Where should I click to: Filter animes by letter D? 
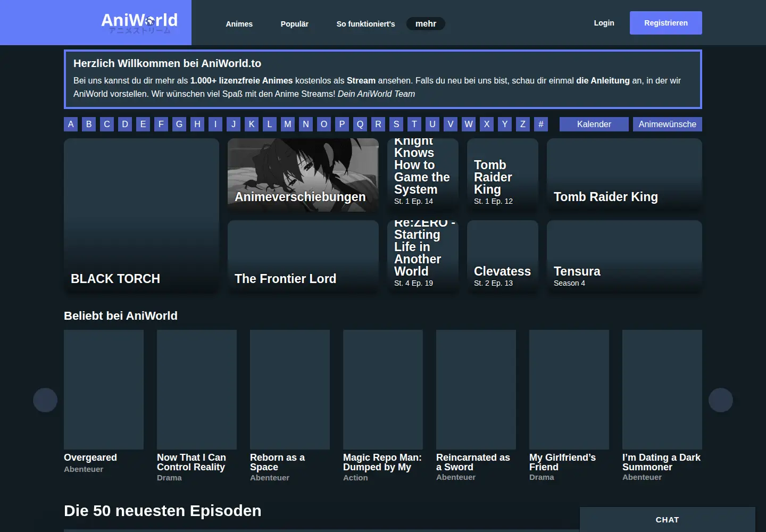(x=125, y=124)
